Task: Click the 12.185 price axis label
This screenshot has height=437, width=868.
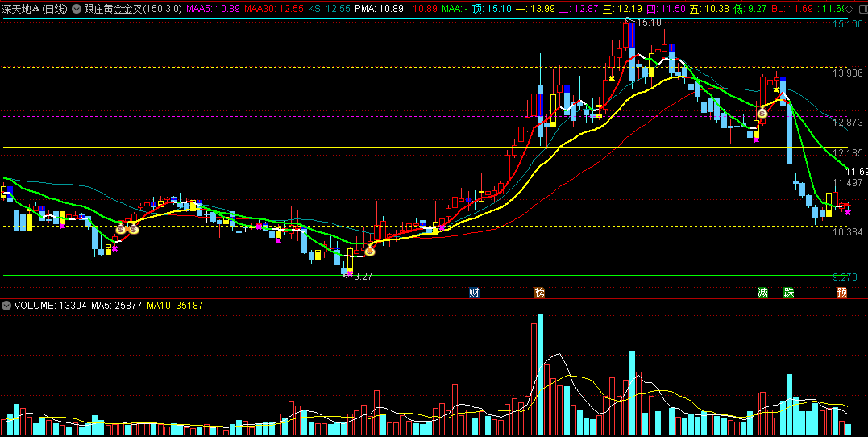Action: (848, 153)
